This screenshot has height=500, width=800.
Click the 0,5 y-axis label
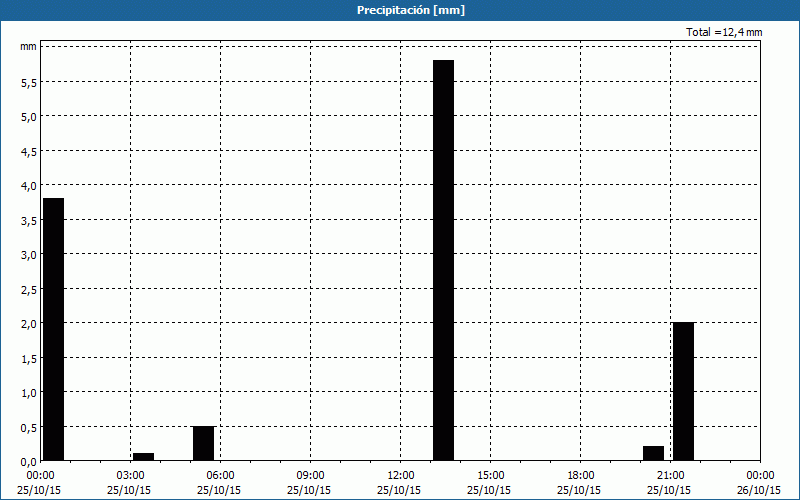29,427
